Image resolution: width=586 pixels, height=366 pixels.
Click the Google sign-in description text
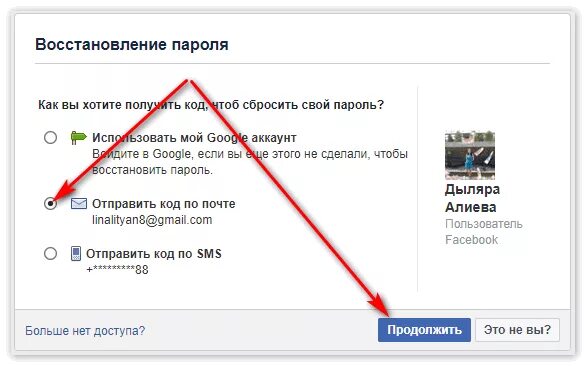(250, 162)
